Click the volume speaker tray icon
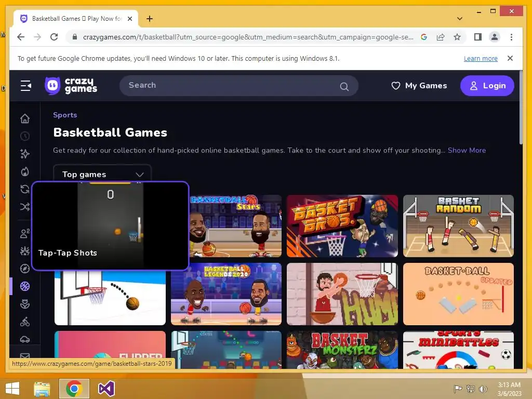 (483, 389)
